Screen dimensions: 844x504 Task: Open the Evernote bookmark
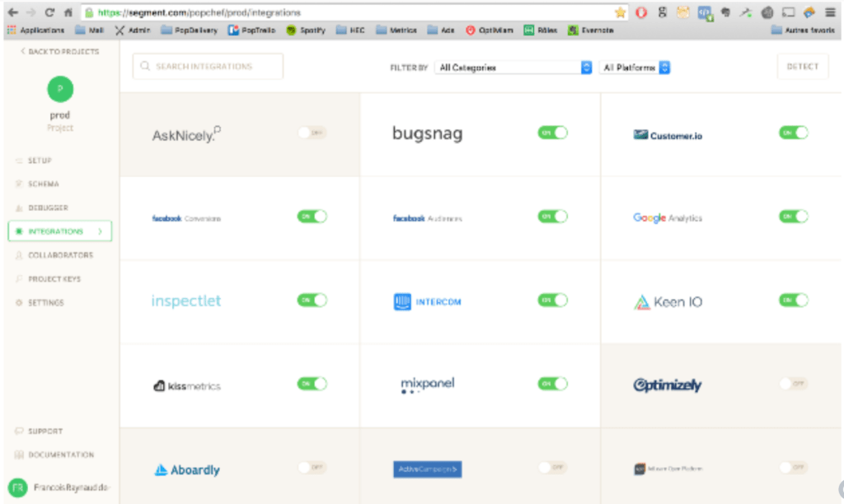pos(591,30)
